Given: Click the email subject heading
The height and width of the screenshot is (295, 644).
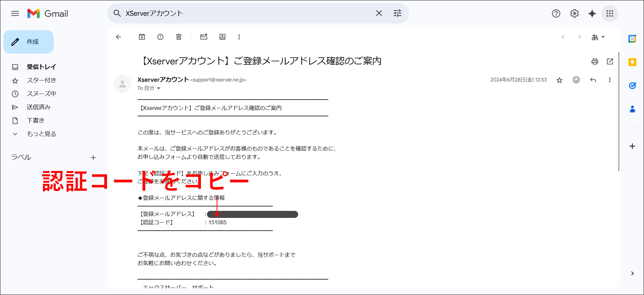Looking at the screenshot, I should click(x=260, y=61).
